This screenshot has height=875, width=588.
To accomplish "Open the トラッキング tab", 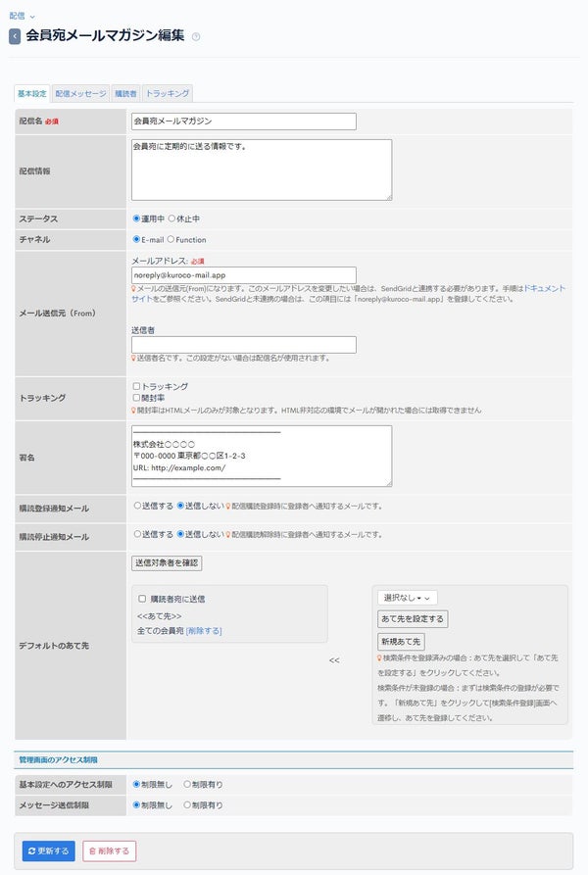I will pyautogui.click(x=168, y=94).
